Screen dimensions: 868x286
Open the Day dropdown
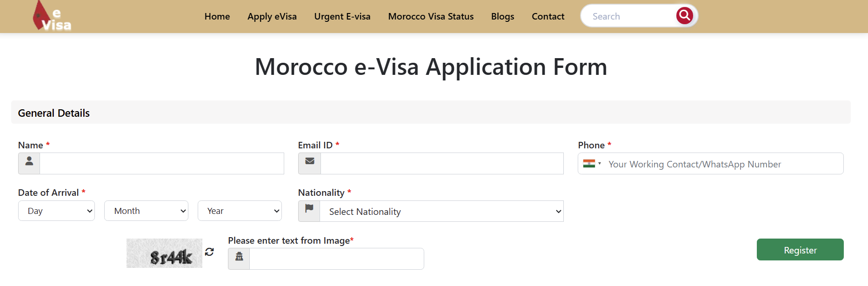tap(56, 211)
